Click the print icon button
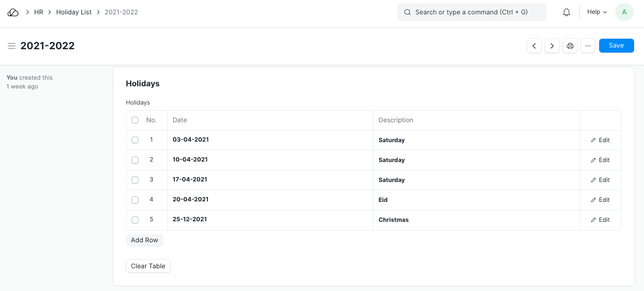644x291 pixels. click(x=570, y=46)
